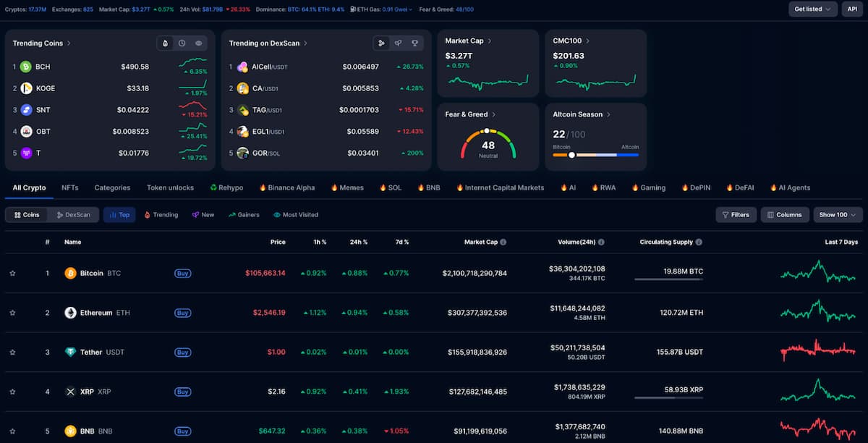This screenshot has height=443, width=868.
Task: Expand the Market Cap card
Action: 469,41
